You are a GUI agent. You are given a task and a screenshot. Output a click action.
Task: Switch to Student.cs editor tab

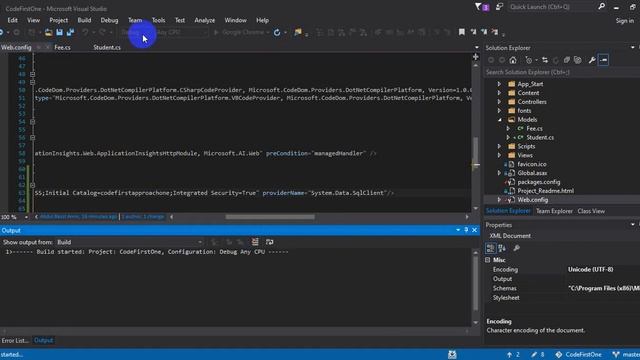[x=107, y=47]
